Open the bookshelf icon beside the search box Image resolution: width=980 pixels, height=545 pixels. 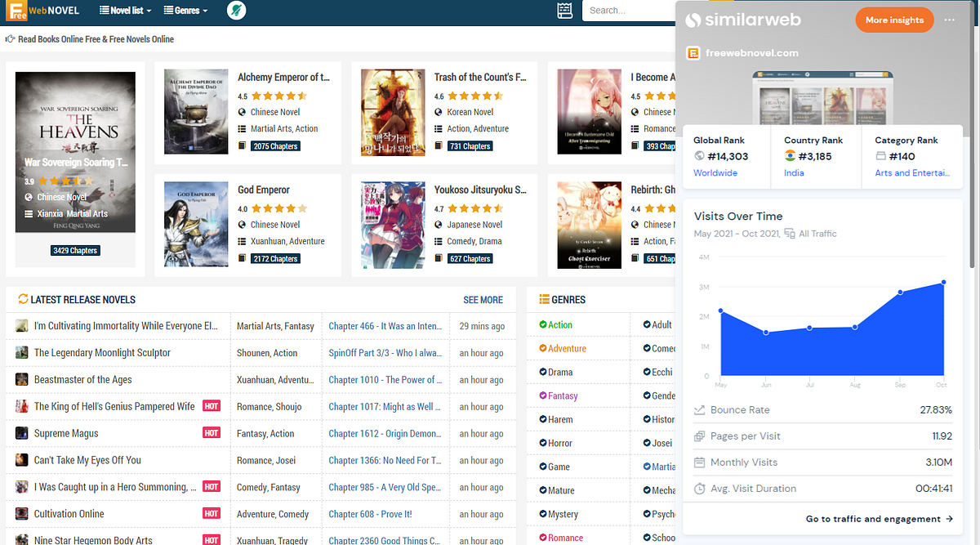[x=564, y=11]
